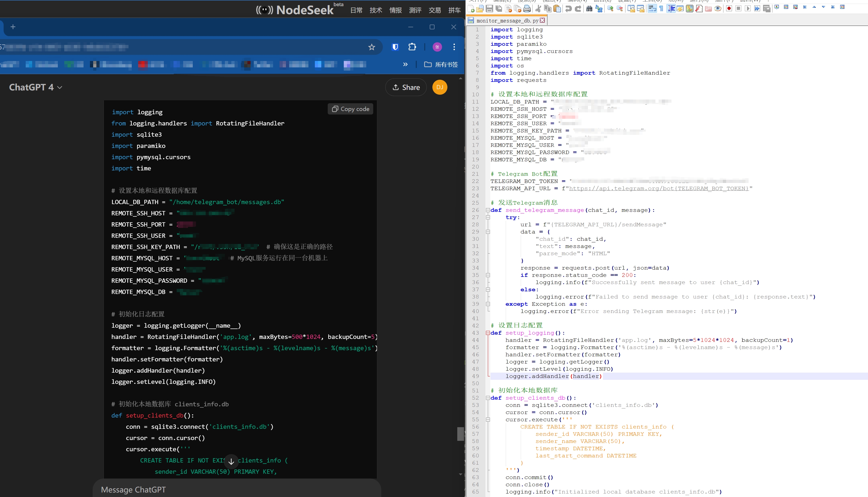868x497 pixels.
Task: Click the Share button in ChatGPT
Action: (406, 87)
